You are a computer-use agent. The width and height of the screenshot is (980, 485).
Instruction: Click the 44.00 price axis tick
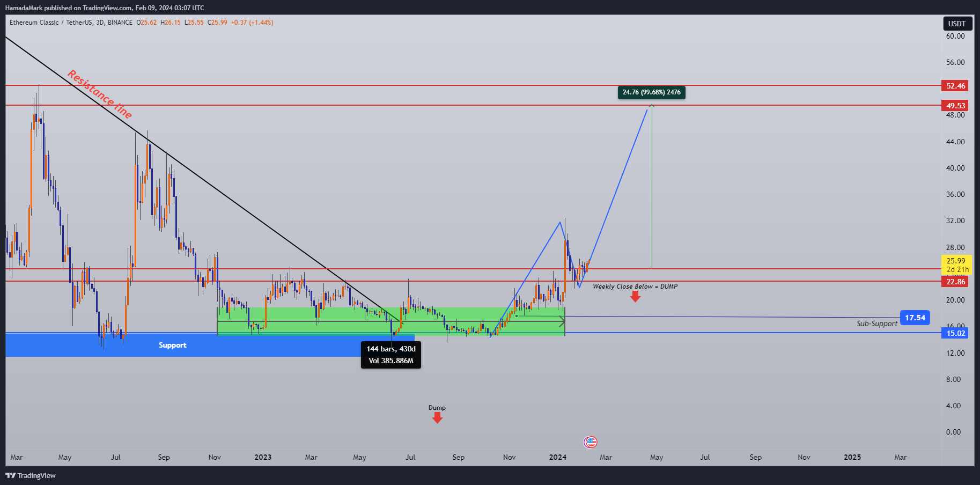point(955,142)
